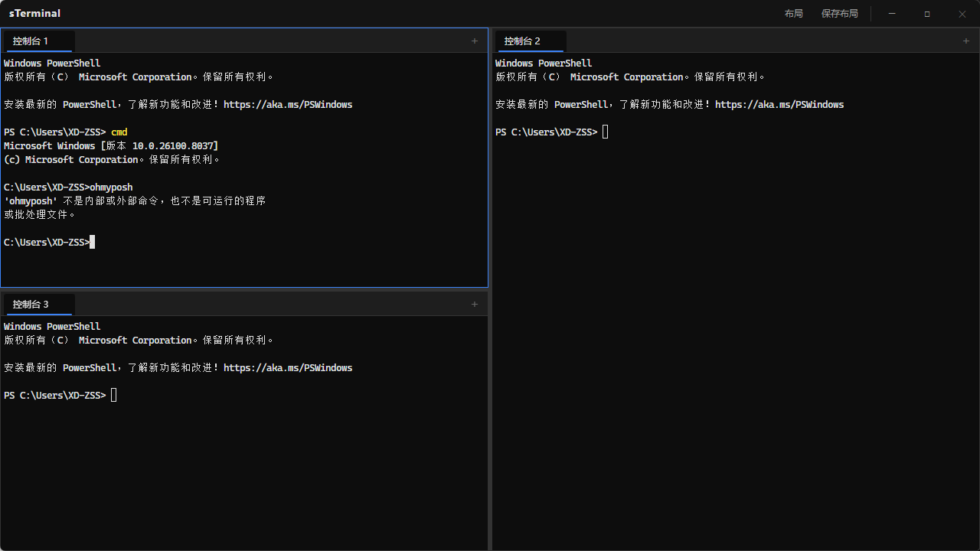Save layout with 保存布局 button
The height and width of the screenshot is (551, 980).
pyautogui.click(x=840, y=14)
